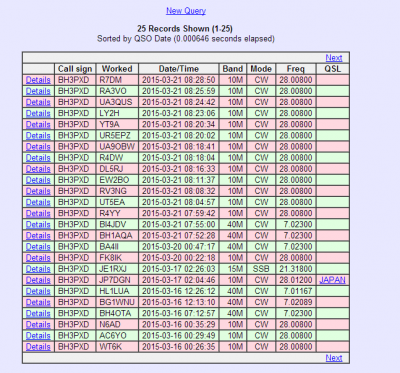Select the Date/Time column header

tap(179, 69)
